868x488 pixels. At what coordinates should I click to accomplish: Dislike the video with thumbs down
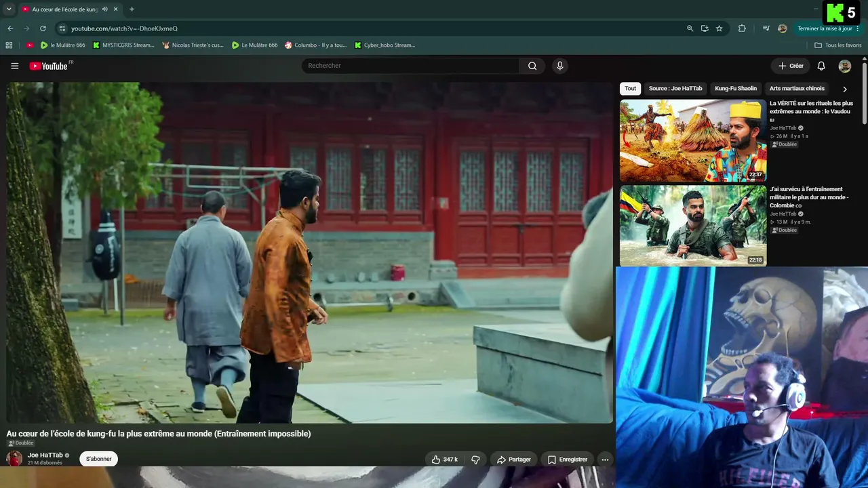[x=475, y=460]
